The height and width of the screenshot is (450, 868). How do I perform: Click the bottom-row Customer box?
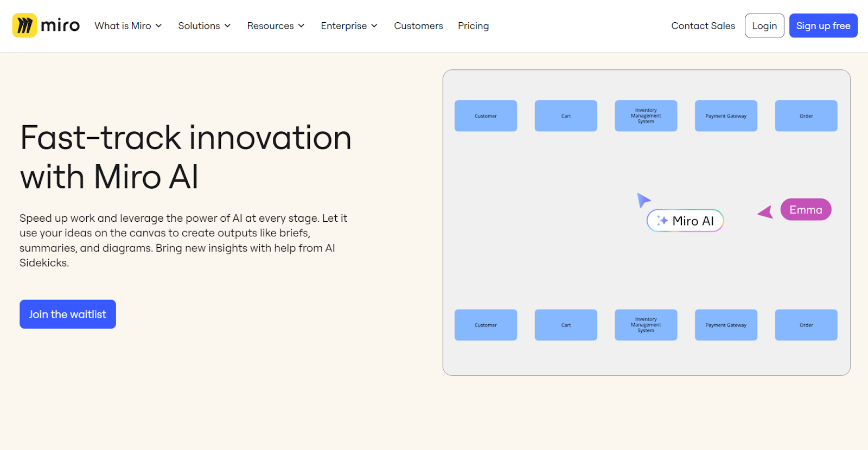click(x=486, y=325)
